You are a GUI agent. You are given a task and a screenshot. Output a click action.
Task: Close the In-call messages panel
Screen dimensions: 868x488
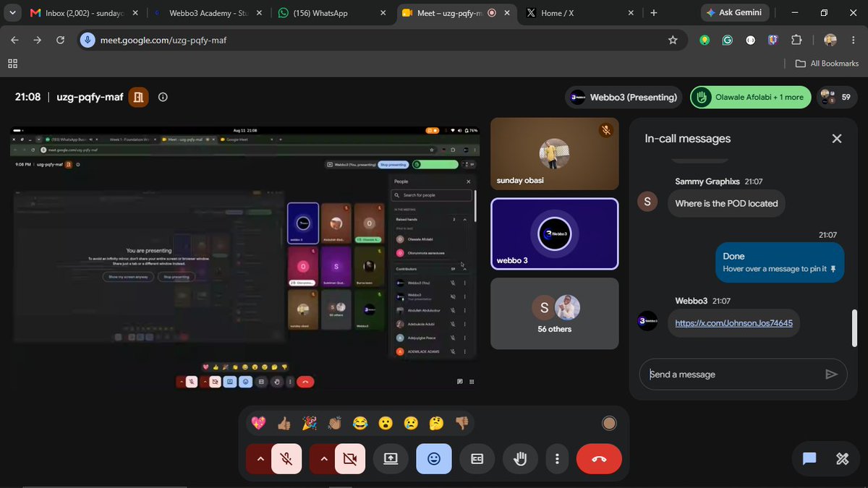837,139
